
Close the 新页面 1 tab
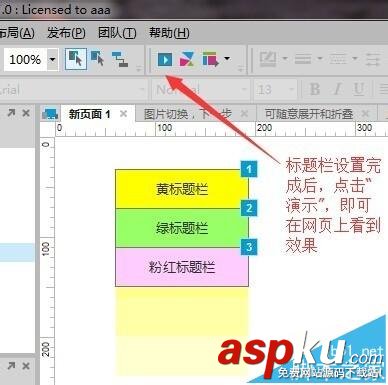point(123,114)
